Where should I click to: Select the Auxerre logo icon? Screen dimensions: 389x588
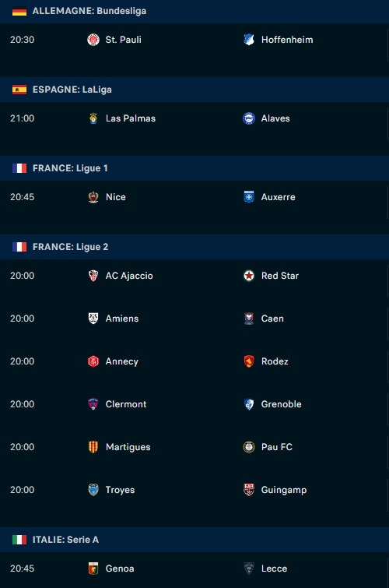[249, 197]
